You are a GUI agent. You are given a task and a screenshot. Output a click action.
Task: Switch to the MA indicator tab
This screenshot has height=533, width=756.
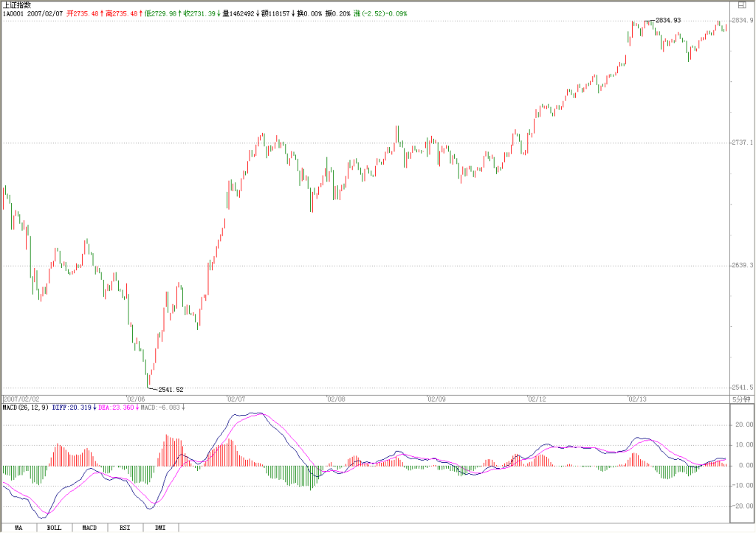[18, 528]
